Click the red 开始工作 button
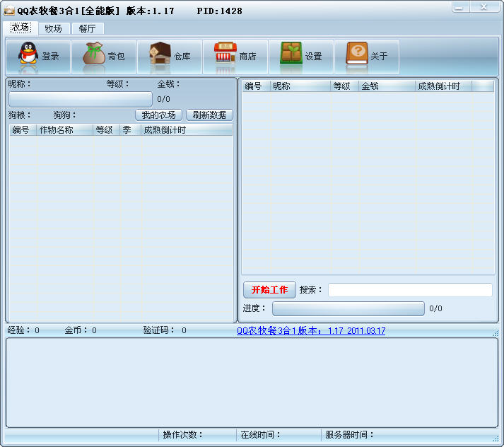Image resolution: width=504 pixels, height=447 pixels. (x=269, y=290)
